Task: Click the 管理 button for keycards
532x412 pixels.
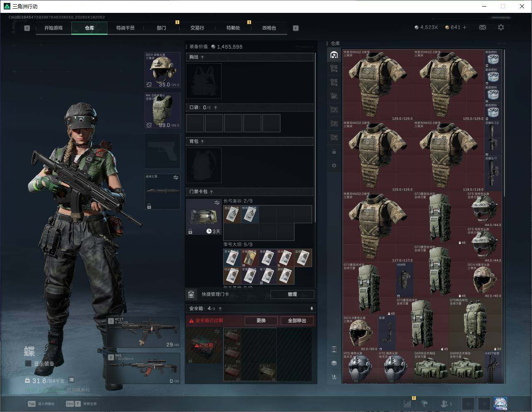Action: tap(292, 294)
